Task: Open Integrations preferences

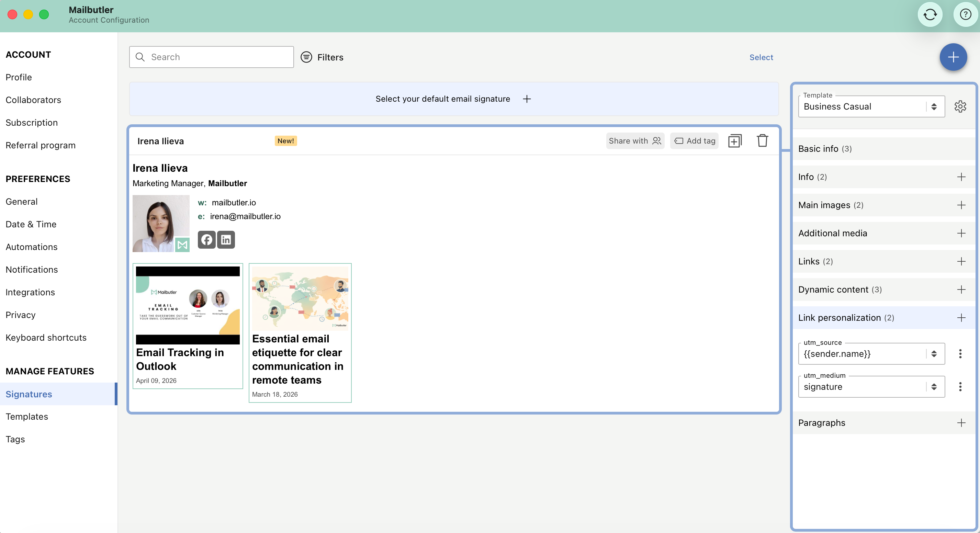Action: (30, 292)
